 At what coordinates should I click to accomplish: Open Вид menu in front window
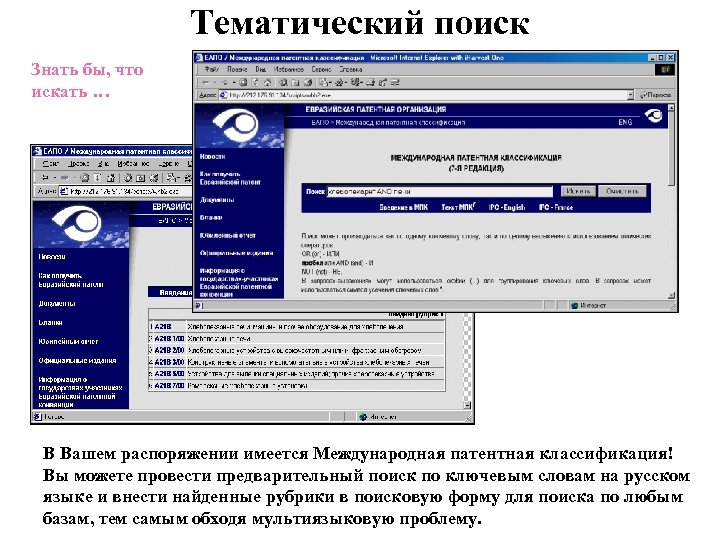261,69
